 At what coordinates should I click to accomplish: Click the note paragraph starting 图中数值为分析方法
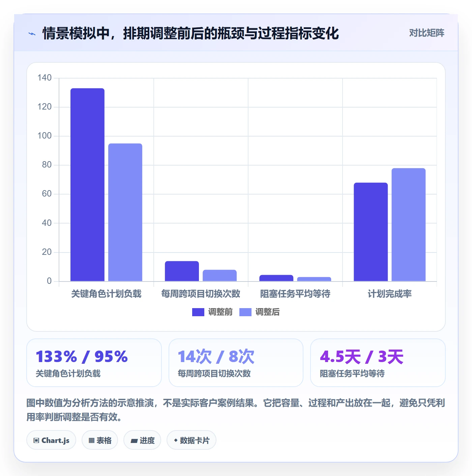[236, 410]
